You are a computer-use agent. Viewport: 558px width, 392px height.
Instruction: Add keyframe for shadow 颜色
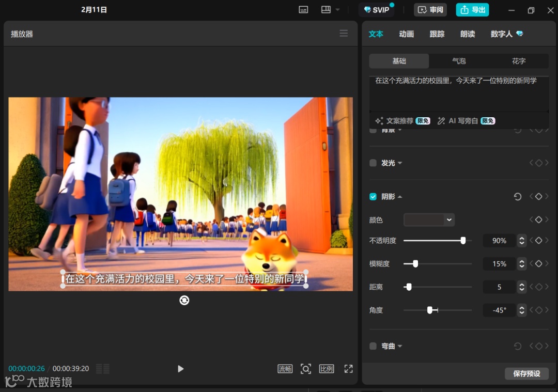pos(539,220)
